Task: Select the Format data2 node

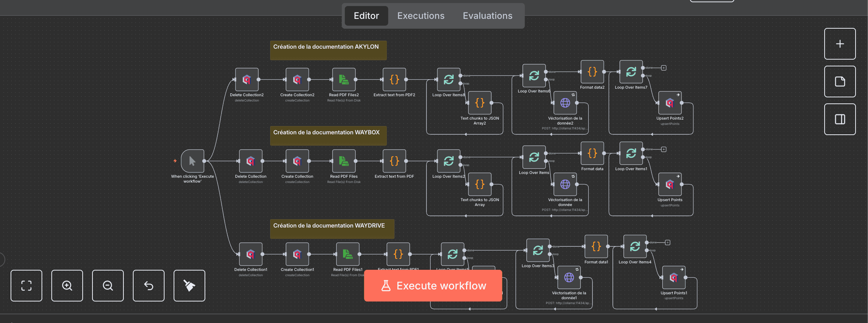Action: [x=592, y=72]
